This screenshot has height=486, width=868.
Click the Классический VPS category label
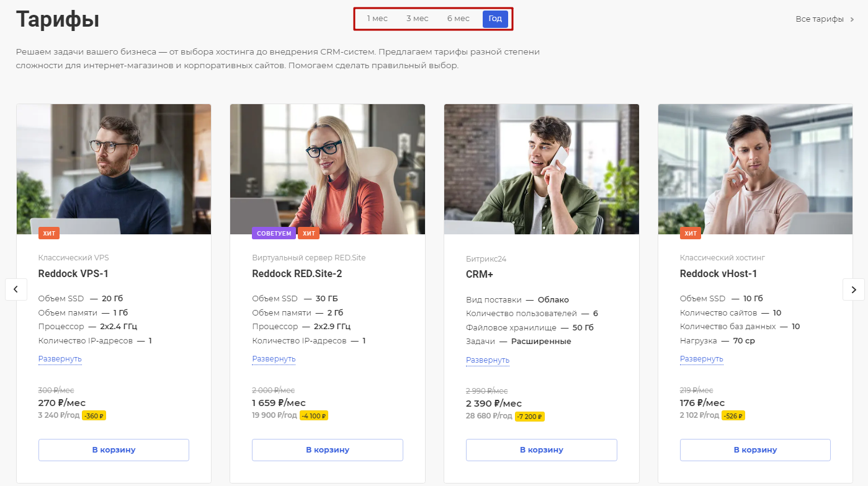74,258
